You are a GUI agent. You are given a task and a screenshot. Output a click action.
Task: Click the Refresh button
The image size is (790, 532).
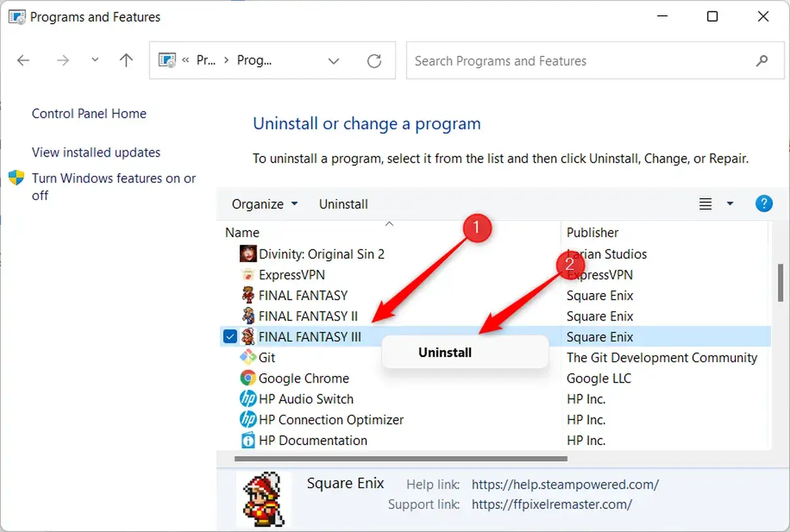coord(375,61)
